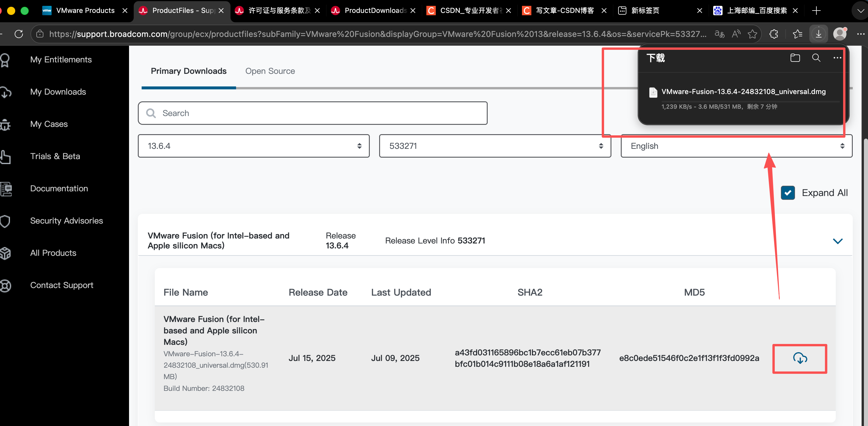Open the 13.6.4 version dropdown
The height and width of the screenshot is (426, 868).
(x=253, y=146)
